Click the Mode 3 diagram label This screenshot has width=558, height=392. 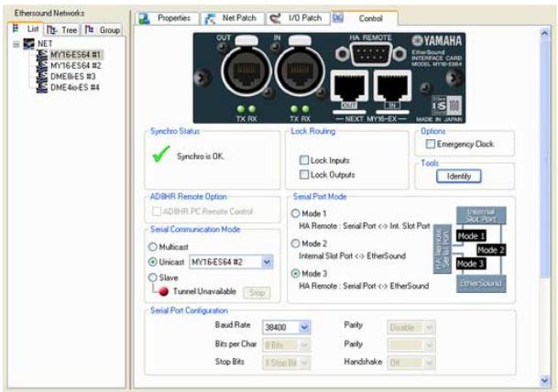pyautogui.click(x=471, y=264)
